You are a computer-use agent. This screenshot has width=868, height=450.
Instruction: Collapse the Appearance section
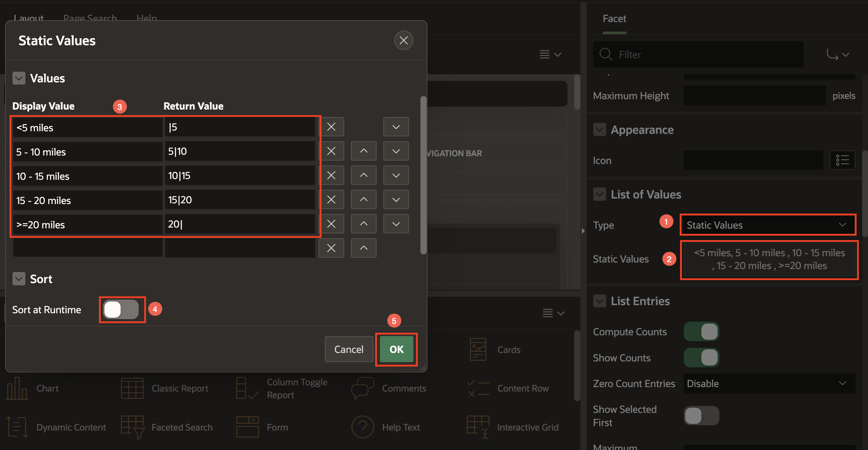click(x=600, y=130)
